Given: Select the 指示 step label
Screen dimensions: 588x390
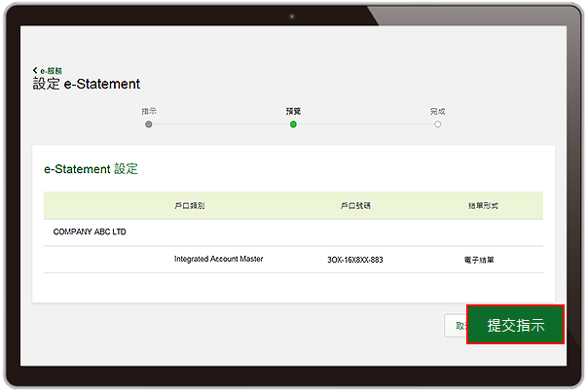Looking at the screenshot, I should (x=149, y=111).
